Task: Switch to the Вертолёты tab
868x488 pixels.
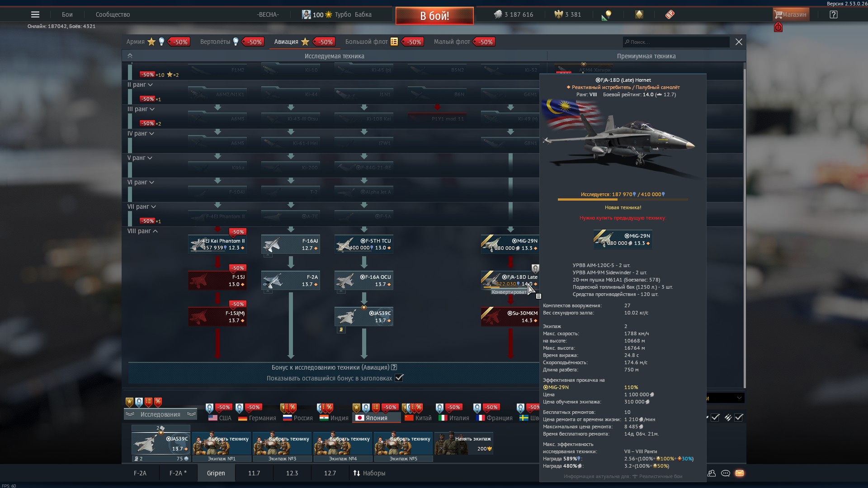Action: pyautogui.click(x=216, y=42)
